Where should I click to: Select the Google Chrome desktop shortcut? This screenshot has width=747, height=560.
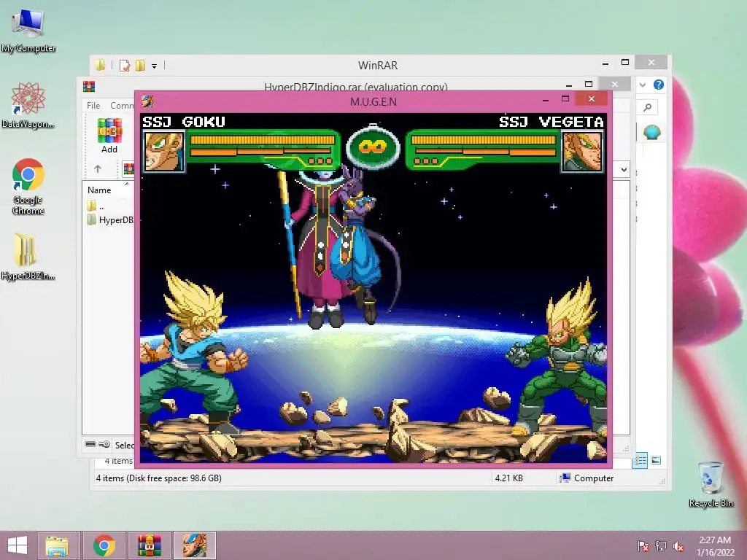click(x=28, y=187)
